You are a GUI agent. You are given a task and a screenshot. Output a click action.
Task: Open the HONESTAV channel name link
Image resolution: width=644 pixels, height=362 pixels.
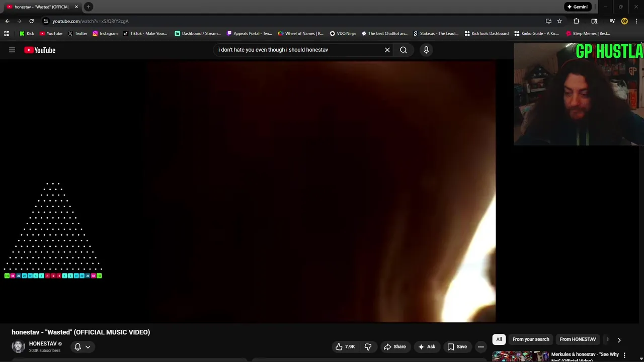(43, 344)
